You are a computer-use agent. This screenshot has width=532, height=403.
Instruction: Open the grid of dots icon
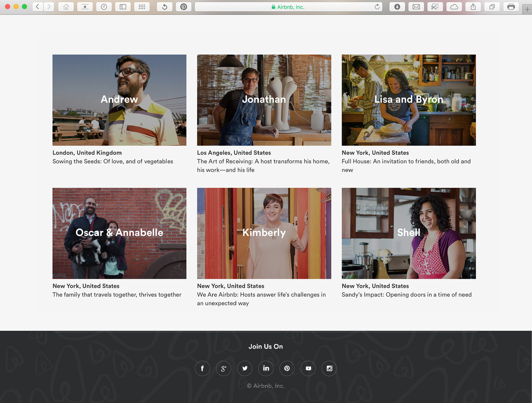142,7
